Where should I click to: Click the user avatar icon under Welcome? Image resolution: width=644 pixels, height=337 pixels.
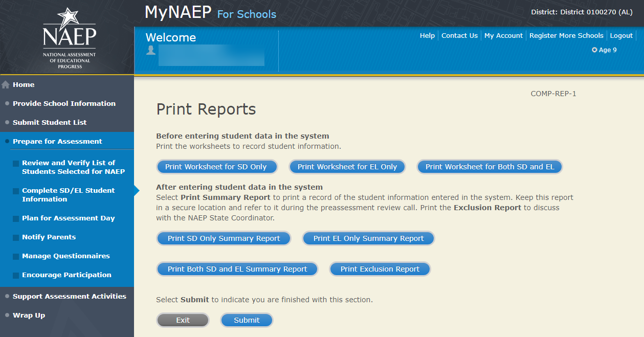coord(151,50)
